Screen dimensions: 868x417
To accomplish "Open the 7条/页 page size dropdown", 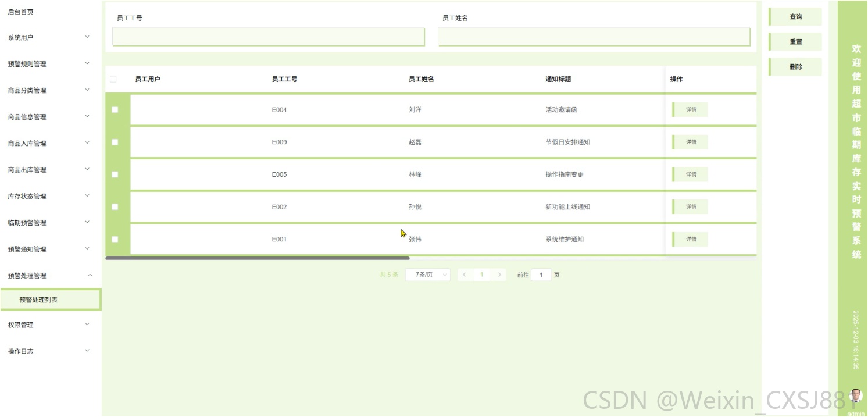I will (428, 275).
